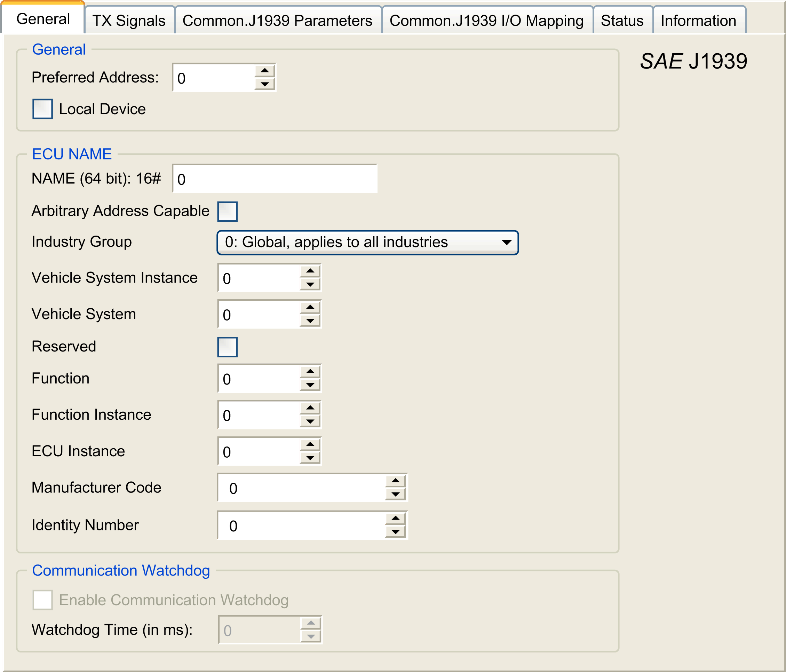Viewport: 786px width, 672px height.
Task: Go to Common.J1939 I/O Mapping tab
Action: 486,21
